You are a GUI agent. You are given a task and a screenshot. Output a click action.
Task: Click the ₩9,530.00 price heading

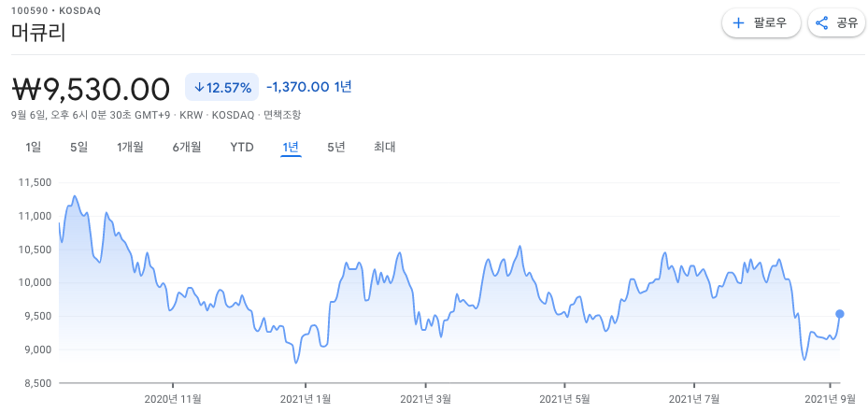click(91, 90)
